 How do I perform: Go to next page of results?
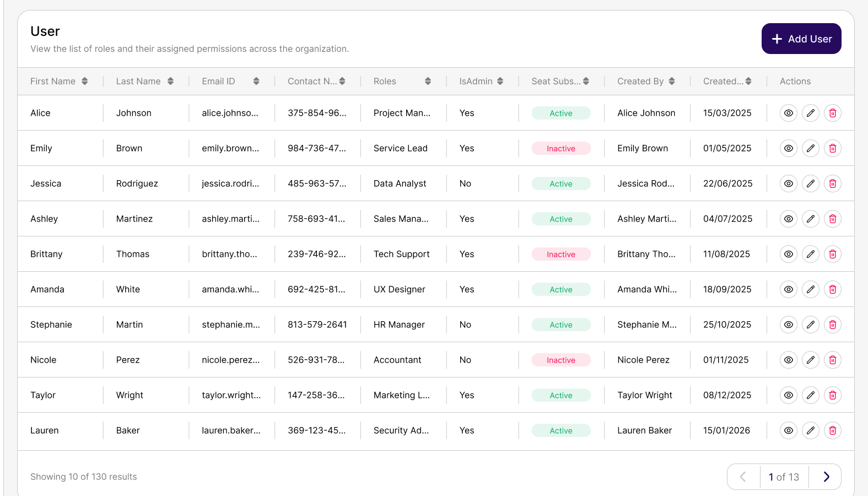coord(826,477)
